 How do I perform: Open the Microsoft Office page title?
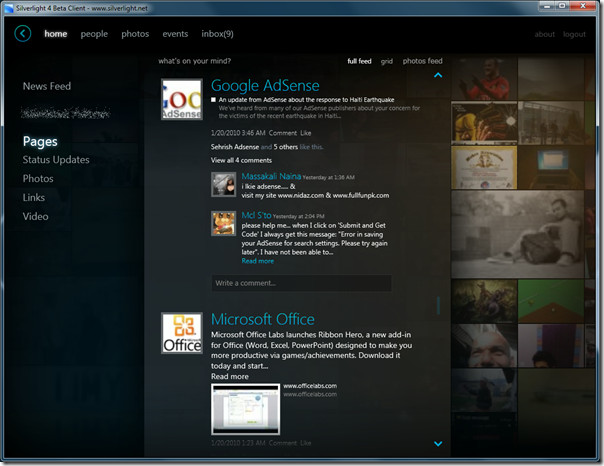click(263, 319)
